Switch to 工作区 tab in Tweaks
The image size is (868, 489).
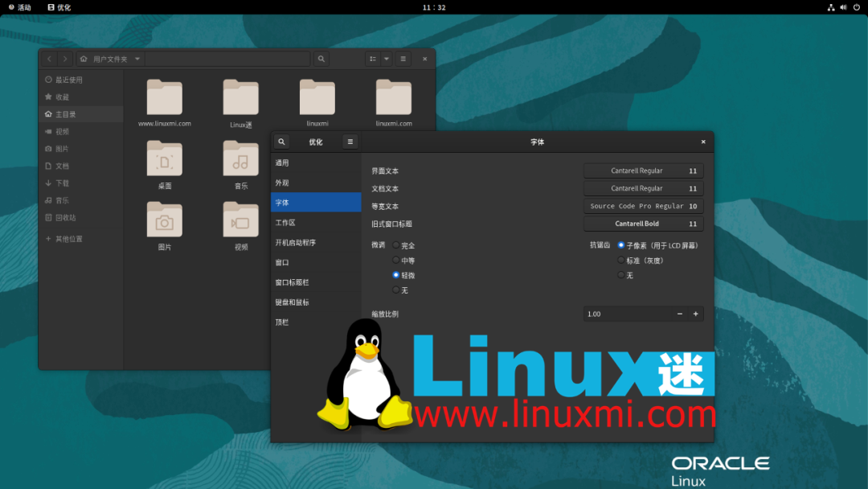tap(316, 223)
